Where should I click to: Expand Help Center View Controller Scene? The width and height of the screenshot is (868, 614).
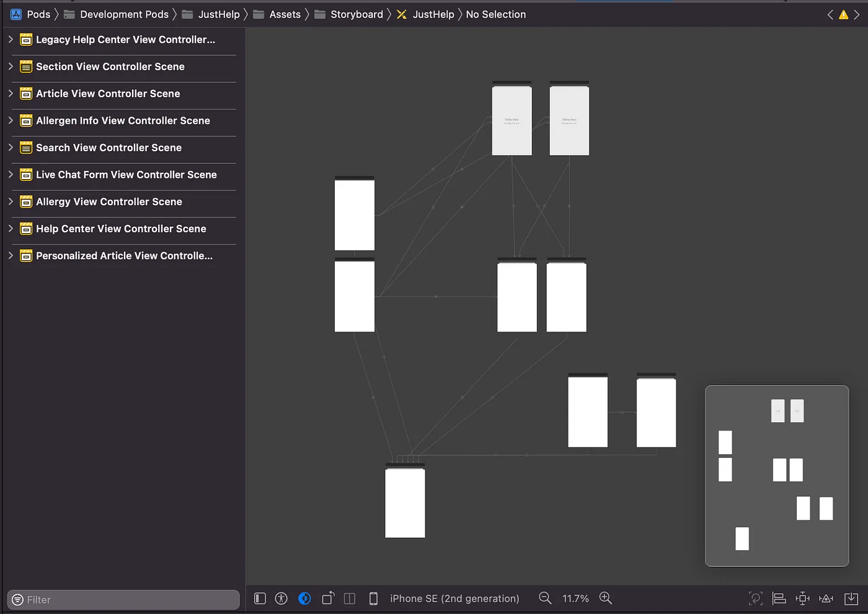tap(10, 229)
